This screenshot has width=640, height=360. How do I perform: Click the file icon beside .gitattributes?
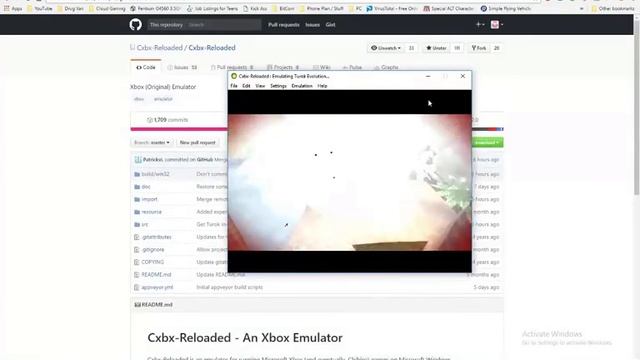click(137, 237)
